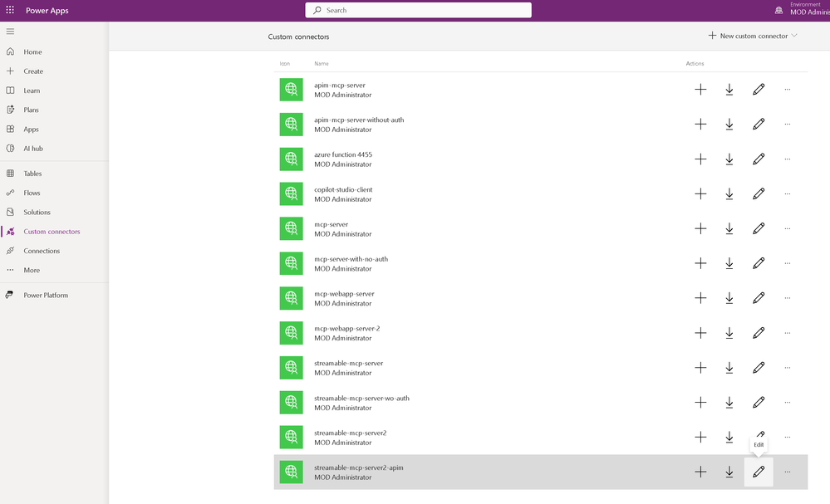Open the app launcher waffle icon
The height and width of the screenshot is (504, 830).
[x=10, y=10]
